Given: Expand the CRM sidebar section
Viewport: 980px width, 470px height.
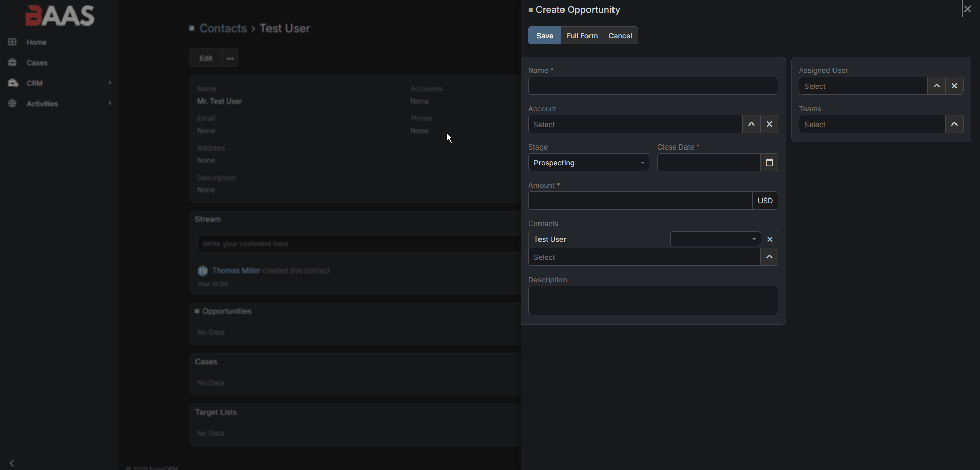Looking at the screenshot, I should coord(110,83).
